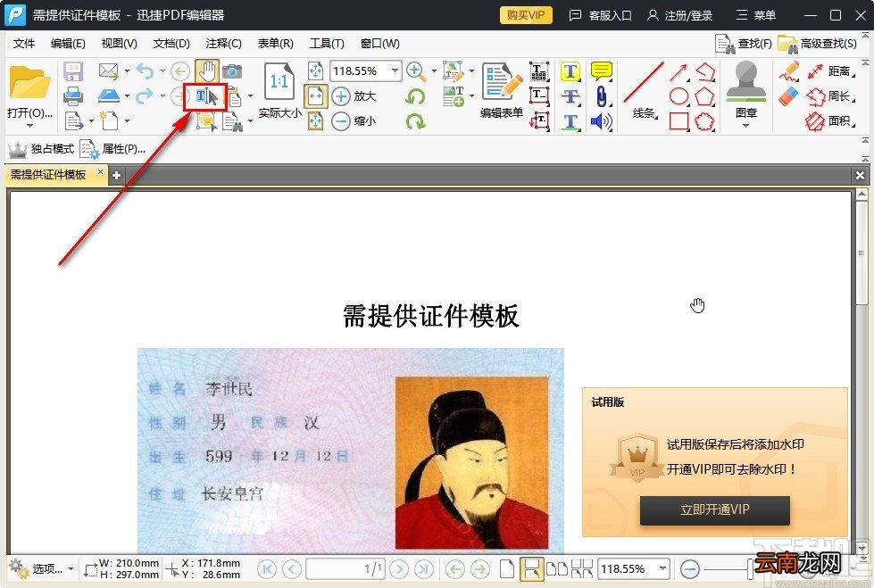The height and width of the screenshot is (588, 874).
Task: Open status bar zoom level dropdown
Action: 662,568
